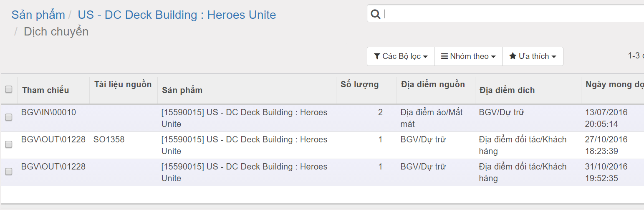Viewport: 644px width, 210px height.
Task: Go to Sản phẩm breadcrumb link
Action: [38, 15]
